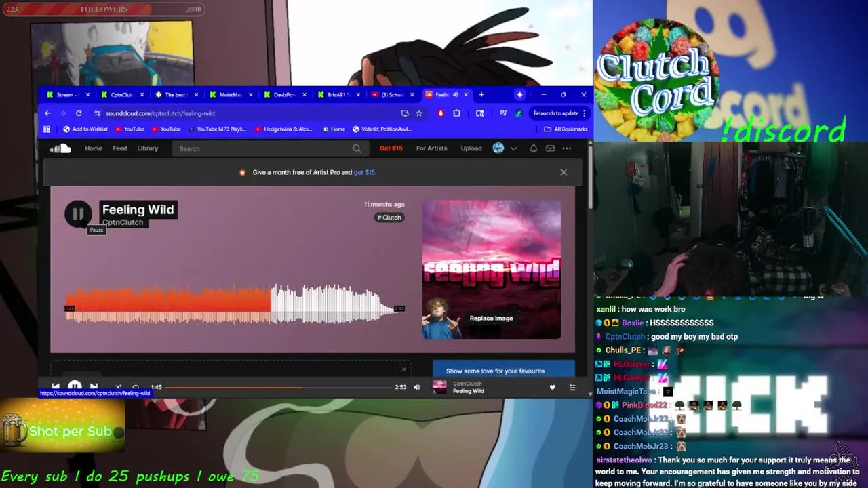Switch to 'The best' browser tab
Viewport: 868px width, 488px height.
tap(176, 95)
